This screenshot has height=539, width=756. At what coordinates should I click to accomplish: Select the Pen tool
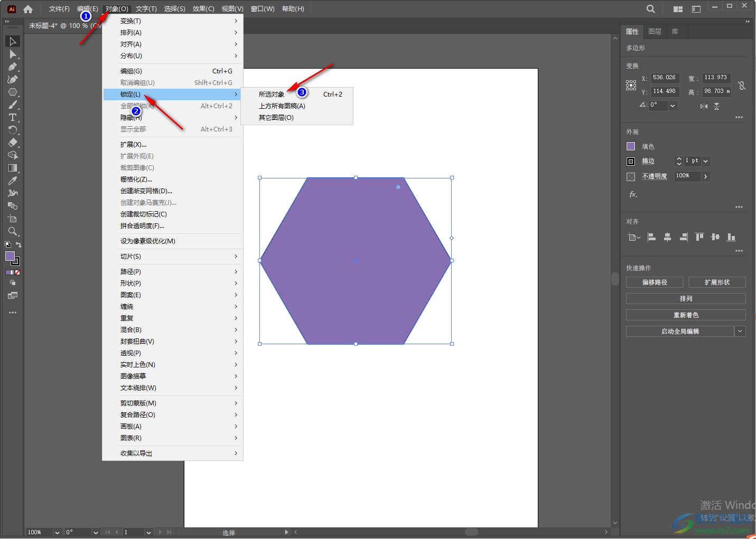point(13,67)
